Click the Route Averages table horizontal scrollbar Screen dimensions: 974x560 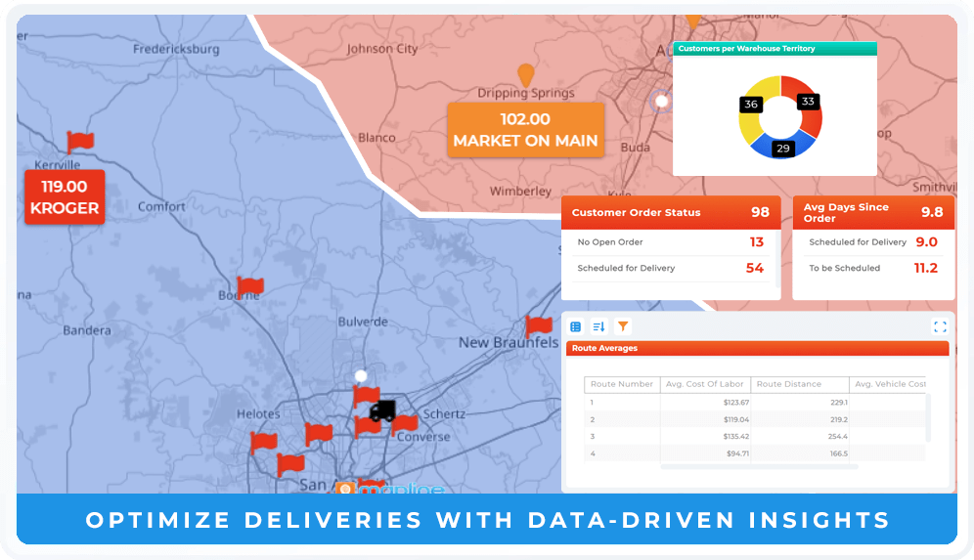(x=759, y=466)
